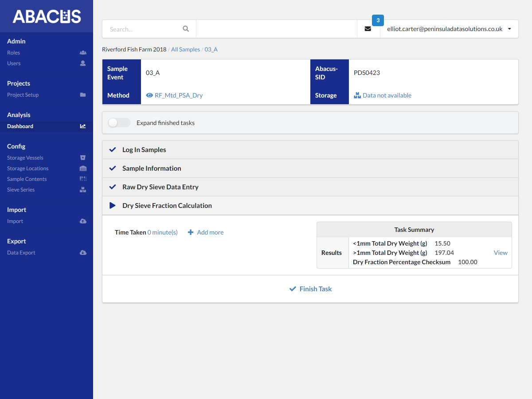Open Users in the sidebar
Image resolution: width=532 pixels, height=399 pixels.
(x=47, y=63)
